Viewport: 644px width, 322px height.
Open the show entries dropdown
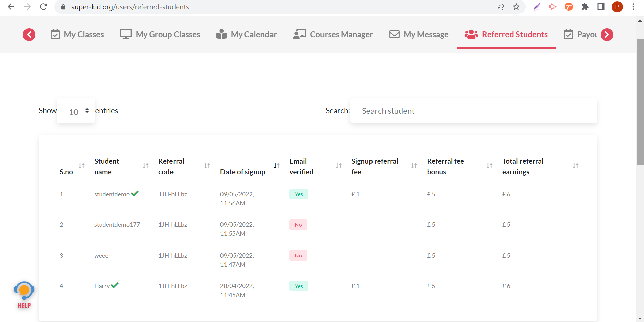click(76, 111)
